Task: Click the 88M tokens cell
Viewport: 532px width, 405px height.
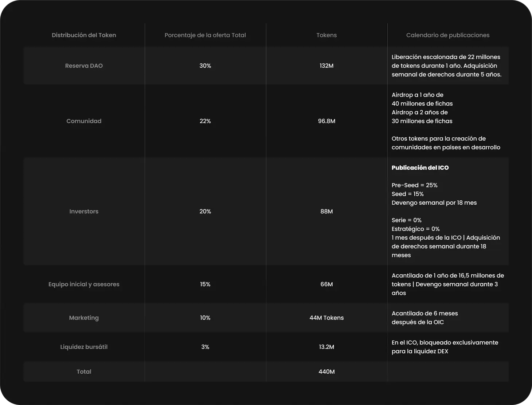Action: [326, 212]
